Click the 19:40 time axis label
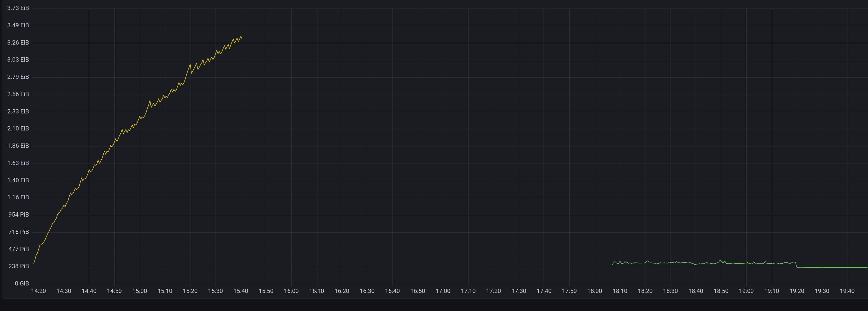The width and height of the screenshot is (868, 311). (x=847, y=290)
